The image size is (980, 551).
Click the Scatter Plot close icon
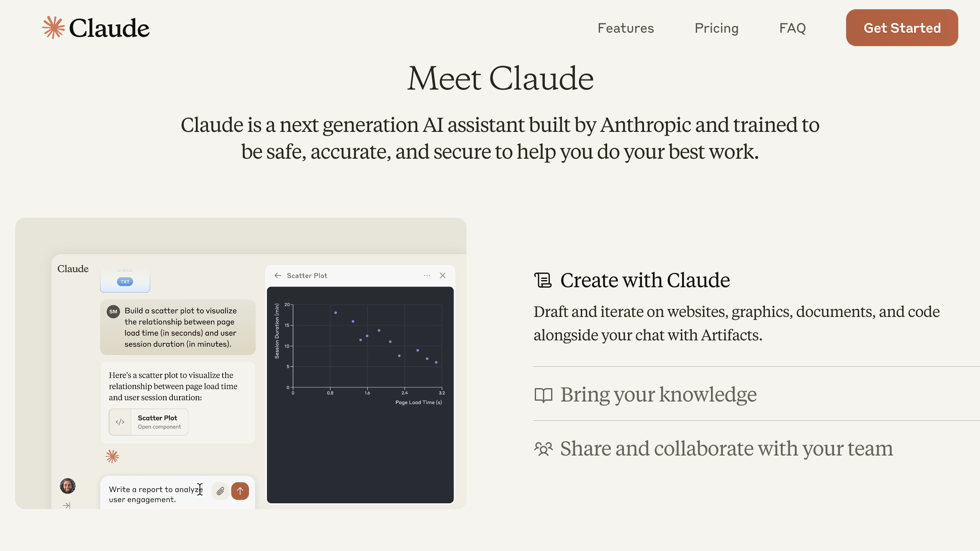tap(442, 275)
